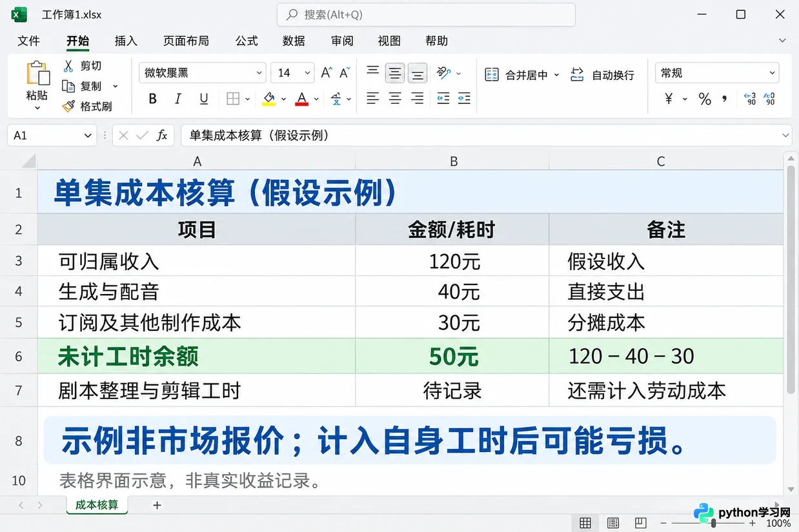Decrease font size with small A

click(345, 73)
